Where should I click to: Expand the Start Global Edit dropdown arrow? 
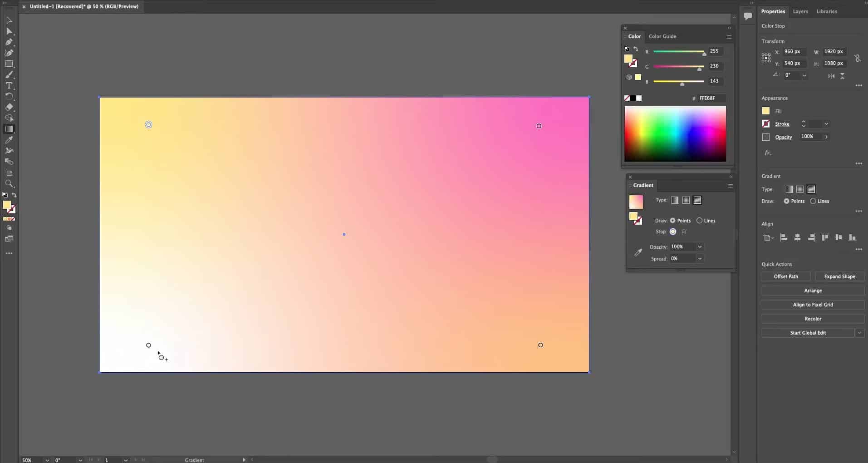(x=859, y=333)
